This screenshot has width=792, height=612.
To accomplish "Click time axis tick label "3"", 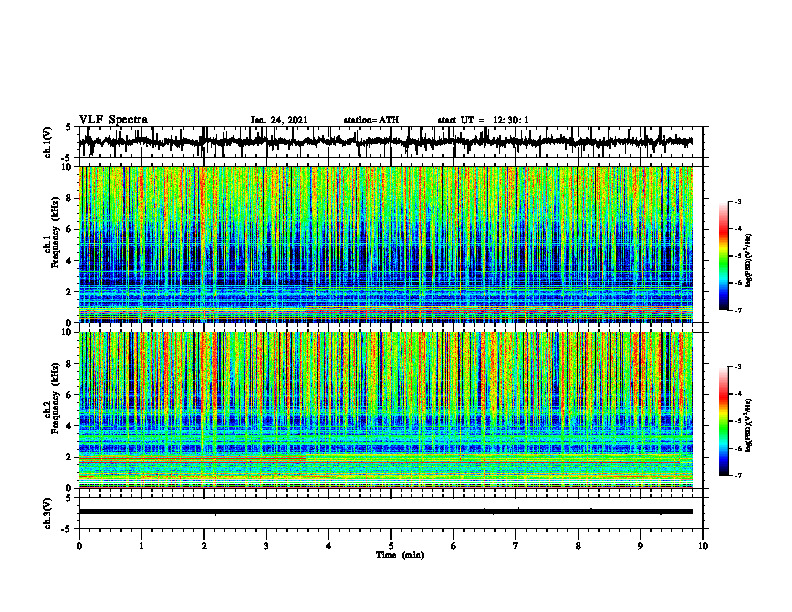I will [266, 546].
